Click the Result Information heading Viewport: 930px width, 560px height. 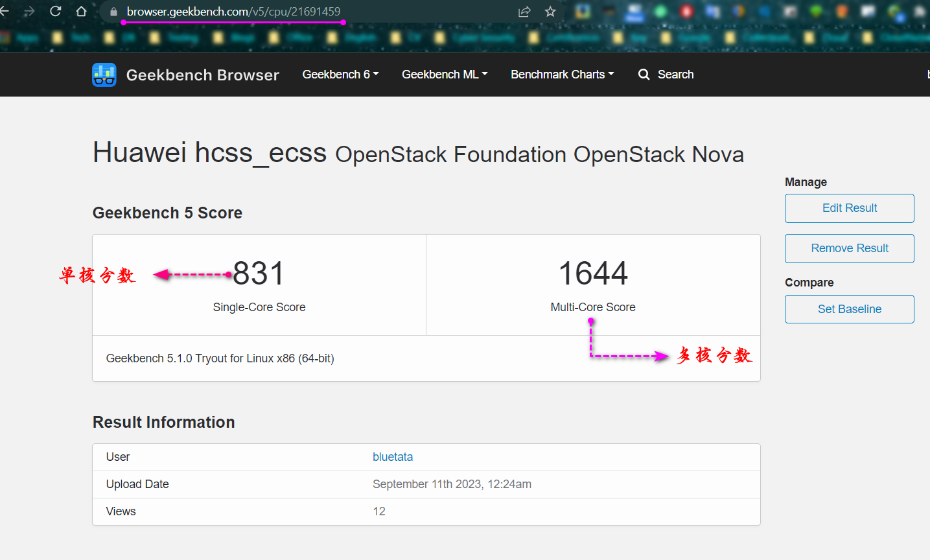click(x=164, y=422)
